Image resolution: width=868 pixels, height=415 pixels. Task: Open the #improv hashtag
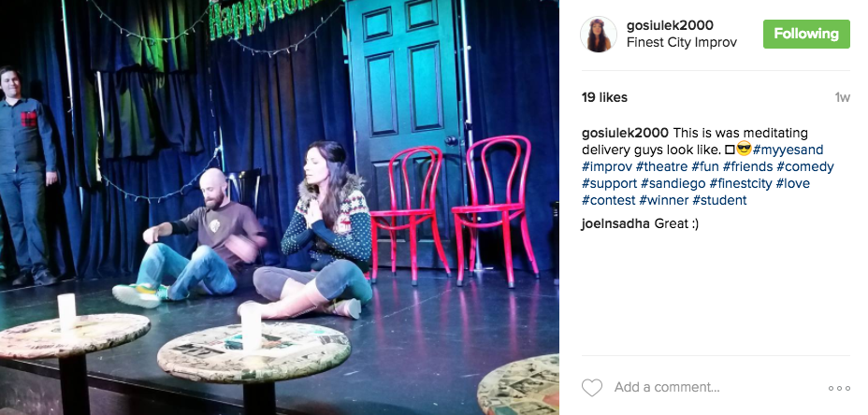pyautogui.click(x=607, y=166)
